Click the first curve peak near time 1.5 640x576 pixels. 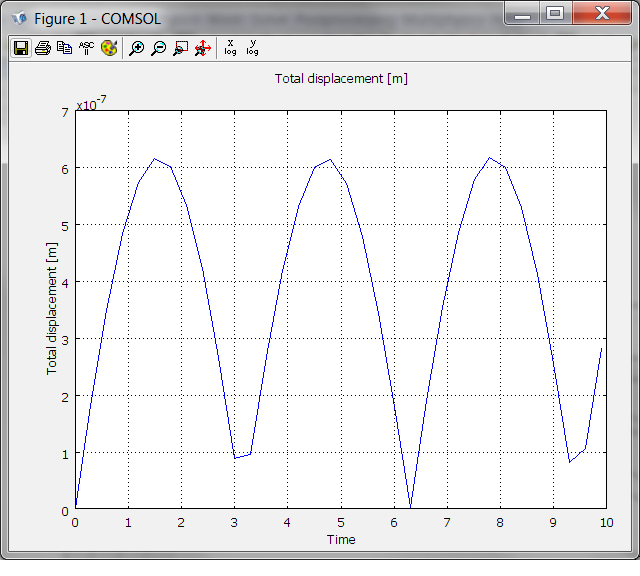tap(154, 159)
